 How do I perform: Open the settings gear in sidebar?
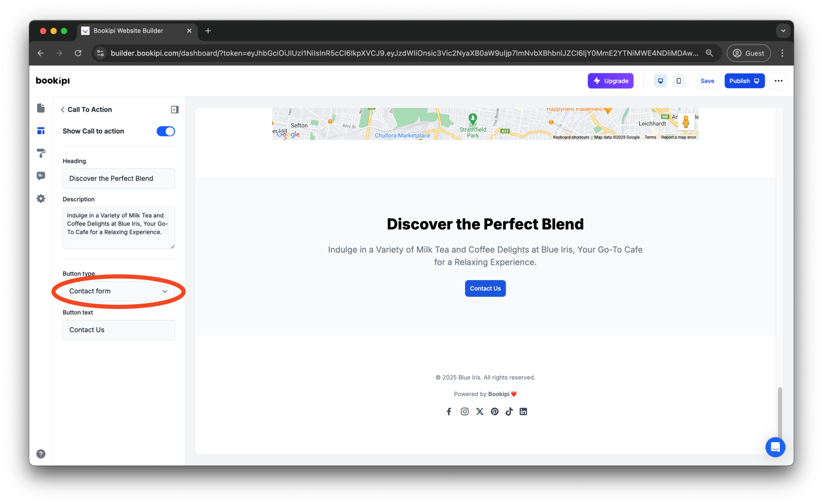(x=41, y=199)
